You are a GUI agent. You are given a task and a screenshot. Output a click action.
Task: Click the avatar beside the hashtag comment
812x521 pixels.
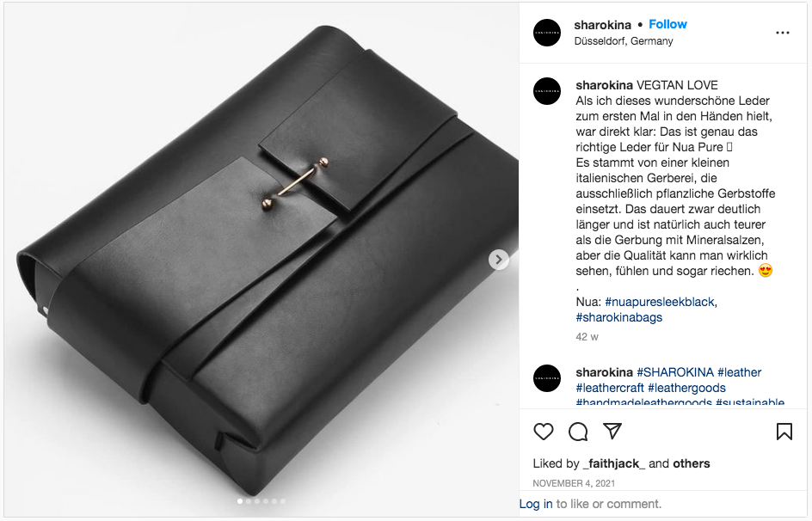click(547, 378)
